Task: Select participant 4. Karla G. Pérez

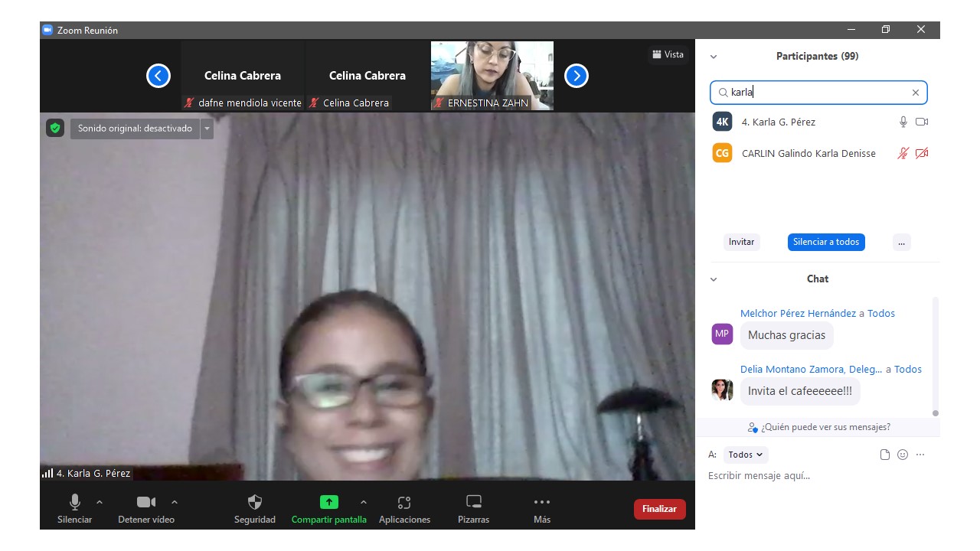Action: (x=819, y=122)
